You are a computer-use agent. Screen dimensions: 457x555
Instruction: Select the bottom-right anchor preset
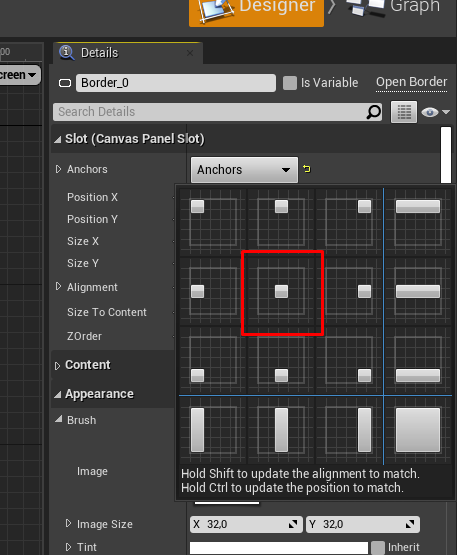tap(349, 360)
